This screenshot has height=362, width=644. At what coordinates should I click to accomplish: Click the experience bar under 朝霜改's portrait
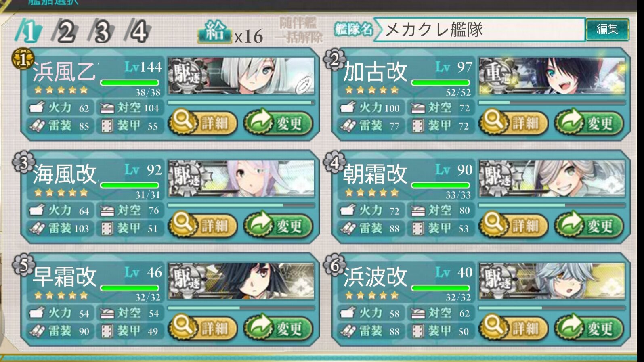pyautogui.click(x=552, y=205)
